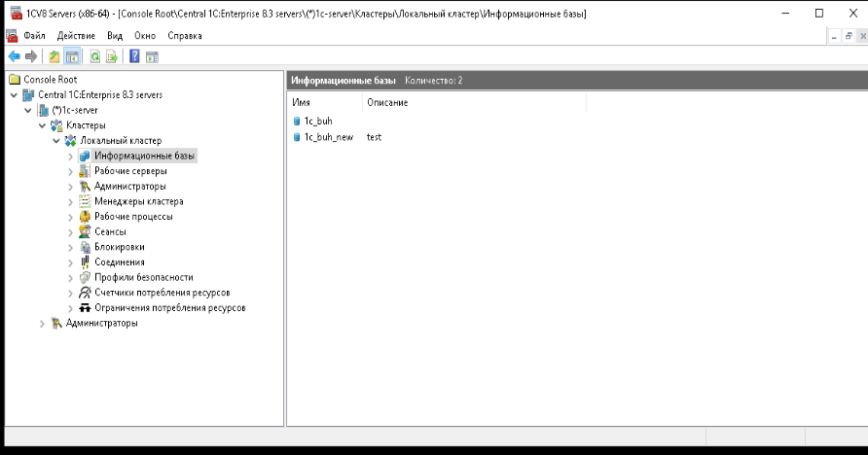
Task: Select the Ограничения потребления ресурсов icon
Action: coord(85,308)
